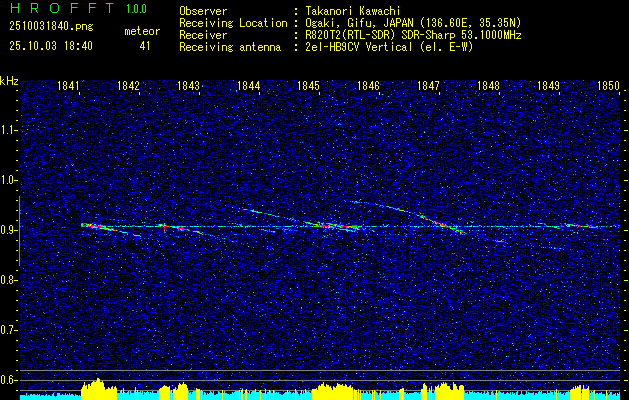The image size is (629, 400).
Task: Select the antenna text 2el-HB9CV Vertical
Action: point(358,47)
